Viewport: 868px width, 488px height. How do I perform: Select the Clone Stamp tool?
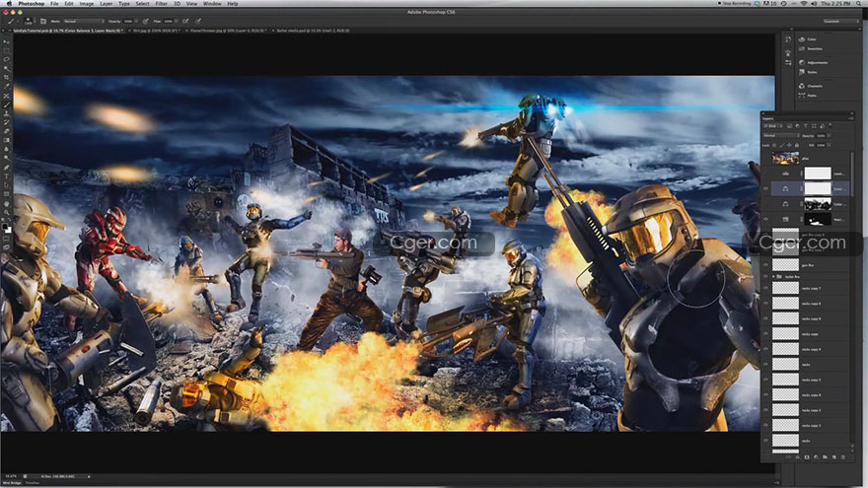pyautogui.click(x=6, y=113)
